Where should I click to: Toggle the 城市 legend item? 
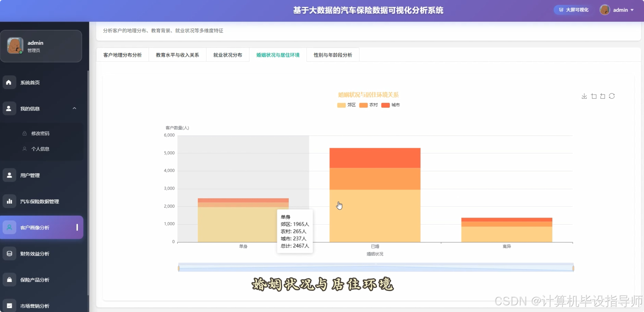(390, 105)
